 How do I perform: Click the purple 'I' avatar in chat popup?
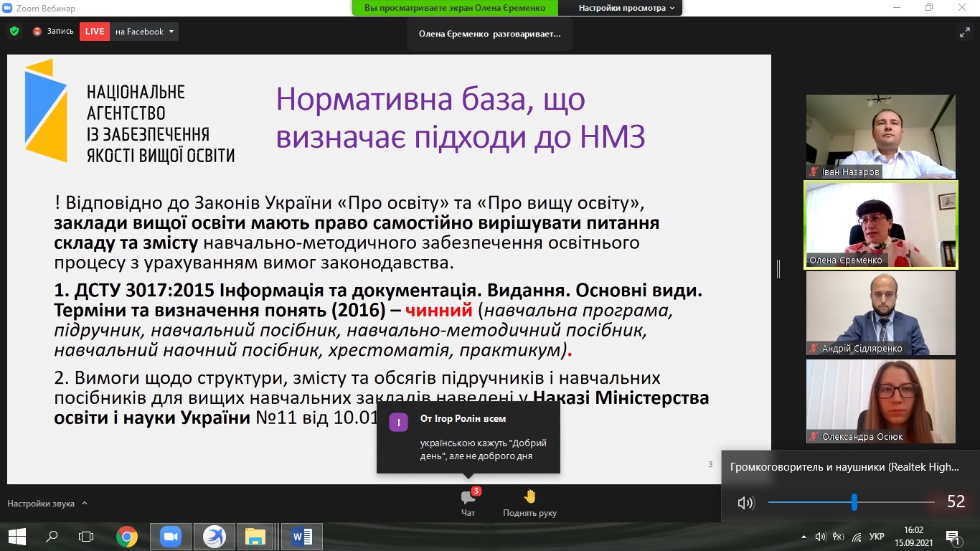pos(398,422)
